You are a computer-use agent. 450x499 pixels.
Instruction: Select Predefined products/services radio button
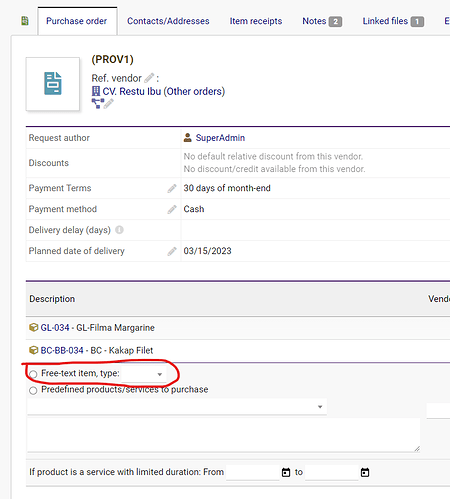33,390
